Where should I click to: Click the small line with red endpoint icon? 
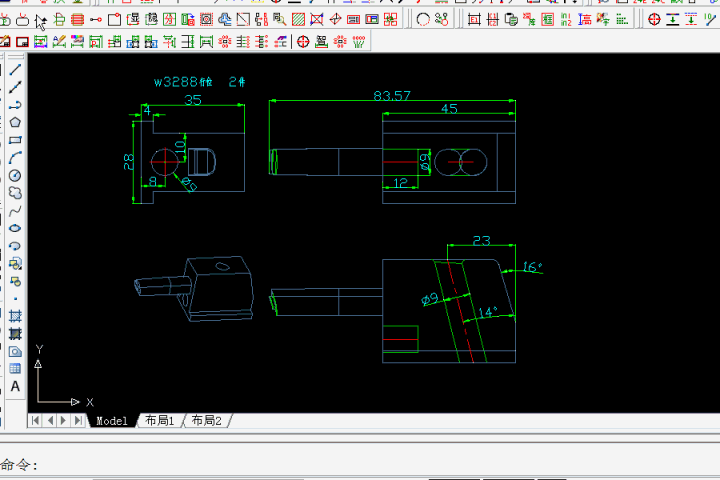point(96,19)
